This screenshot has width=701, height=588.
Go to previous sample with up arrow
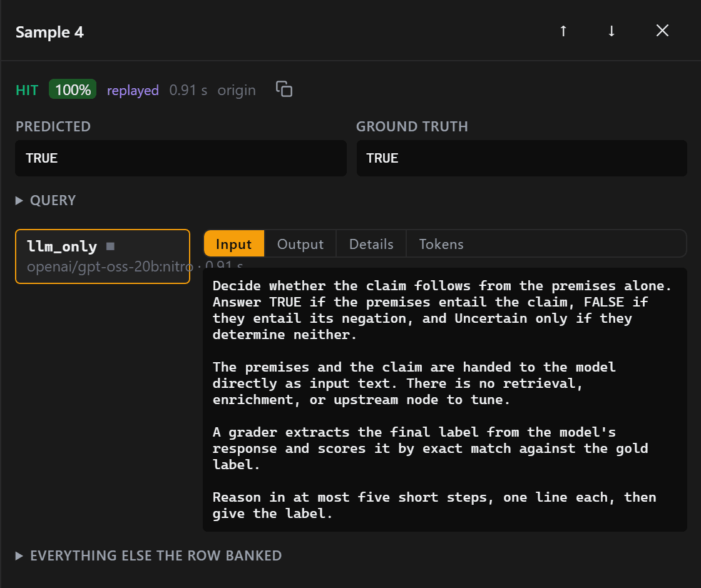(x=563, y=31)
